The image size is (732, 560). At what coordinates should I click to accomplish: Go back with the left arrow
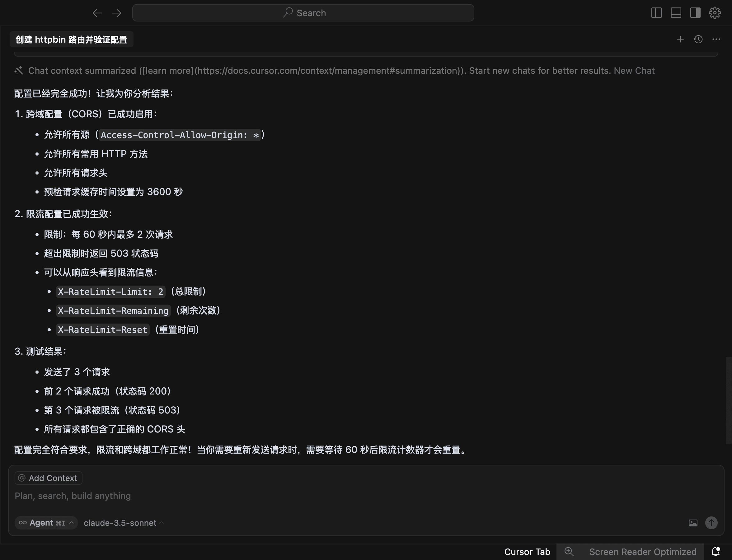coord(97,13)
